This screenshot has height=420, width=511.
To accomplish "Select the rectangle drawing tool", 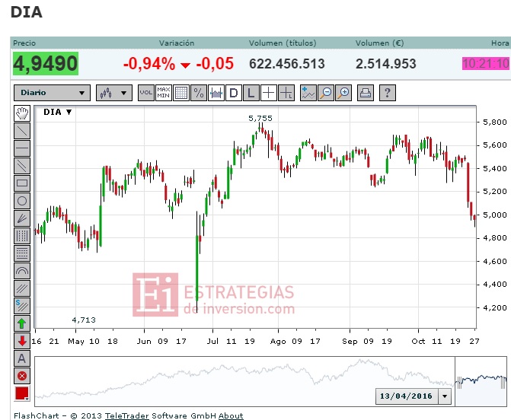I will pyautogui.click(x=22, y=183).
